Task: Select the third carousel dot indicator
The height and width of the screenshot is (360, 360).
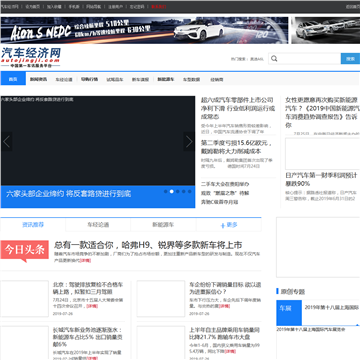Action: pyautogui.click(x=178, y=192)
